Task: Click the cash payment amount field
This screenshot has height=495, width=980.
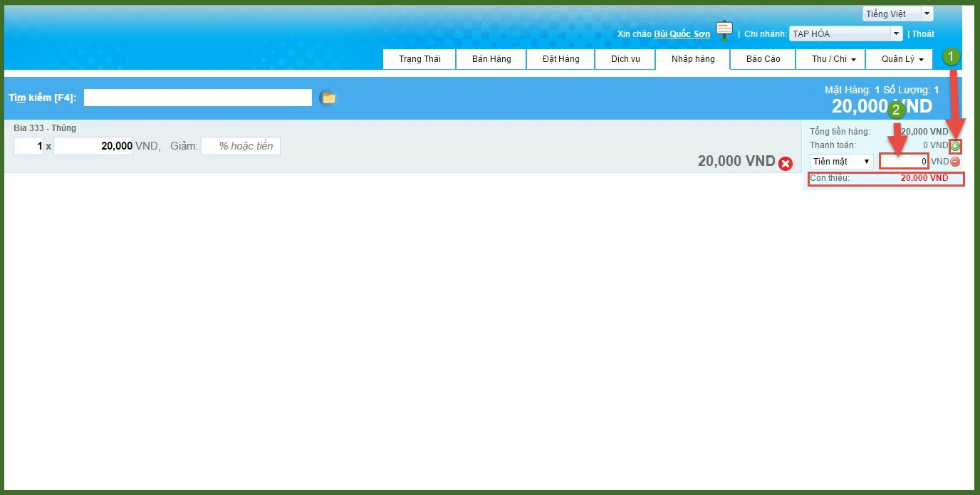Action: click(x=904, y=162)
